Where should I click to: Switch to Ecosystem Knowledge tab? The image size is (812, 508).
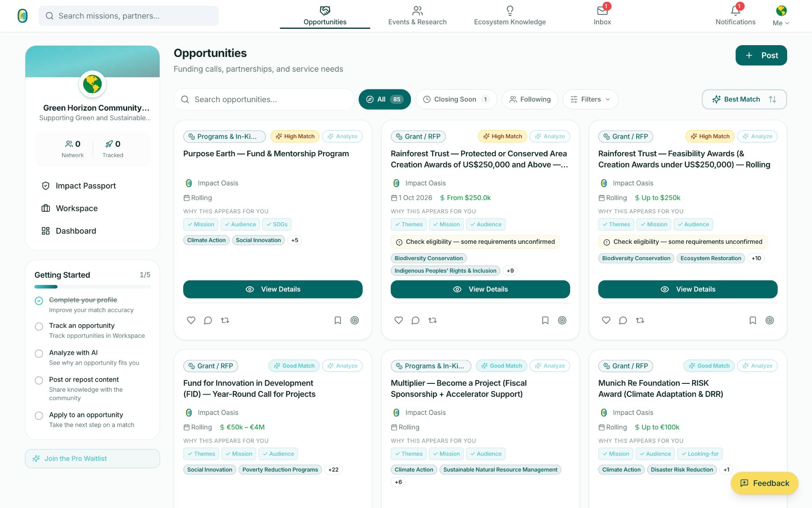(x=510, y=16)
